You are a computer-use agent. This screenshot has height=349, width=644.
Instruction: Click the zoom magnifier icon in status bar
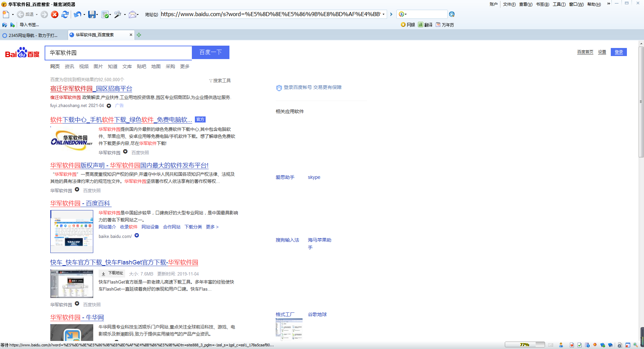[x=635, y=345]
